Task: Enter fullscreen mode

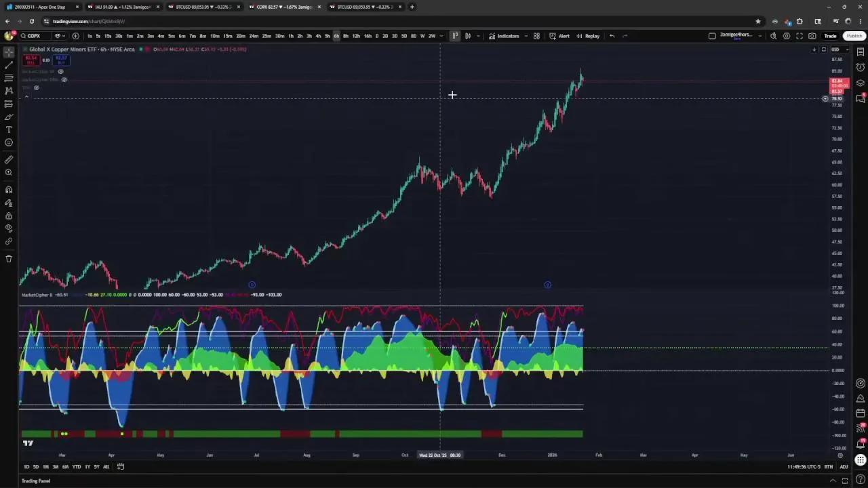Action: (800, 36)
